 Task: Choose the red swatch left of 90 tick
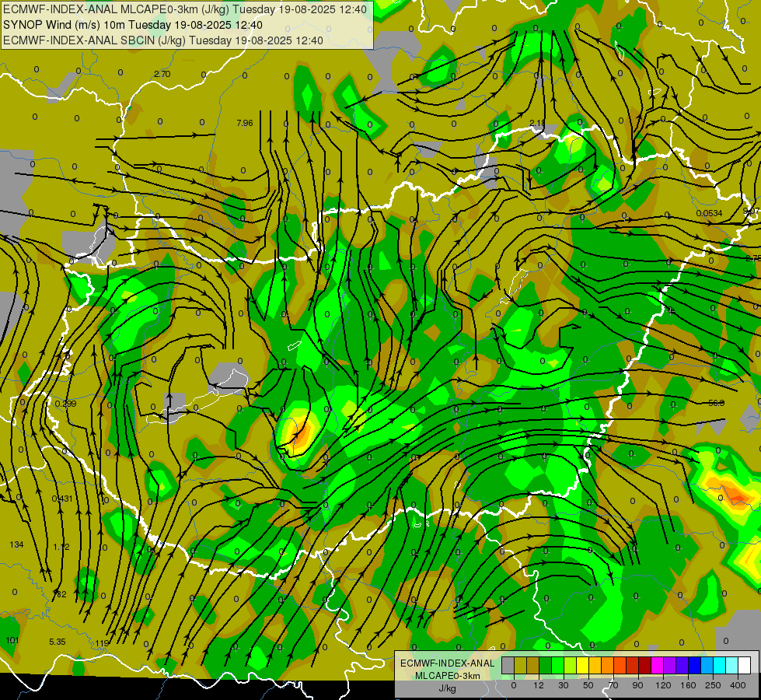633,665
